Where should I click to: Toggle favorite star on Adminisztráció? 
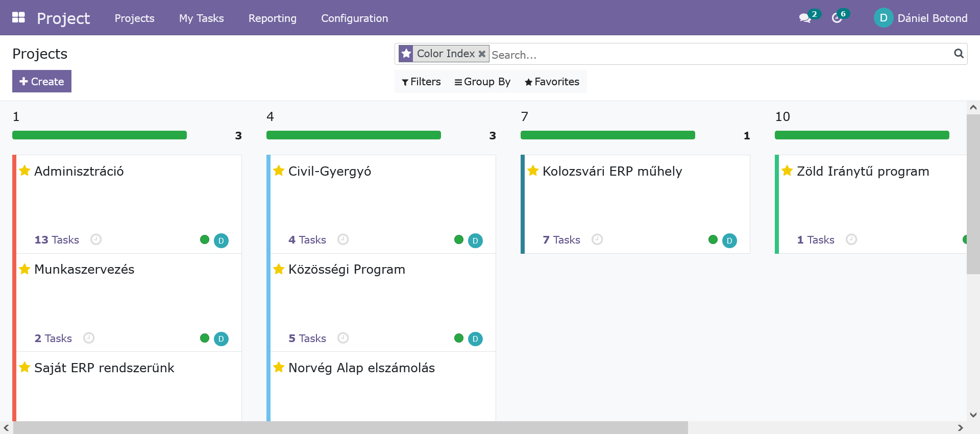[x=24, y=171]
